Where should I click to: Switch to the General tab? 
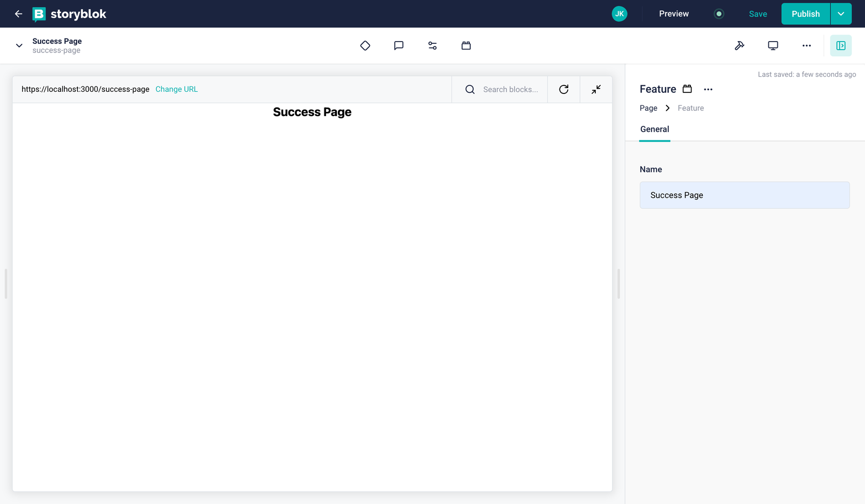coord(655,130)
